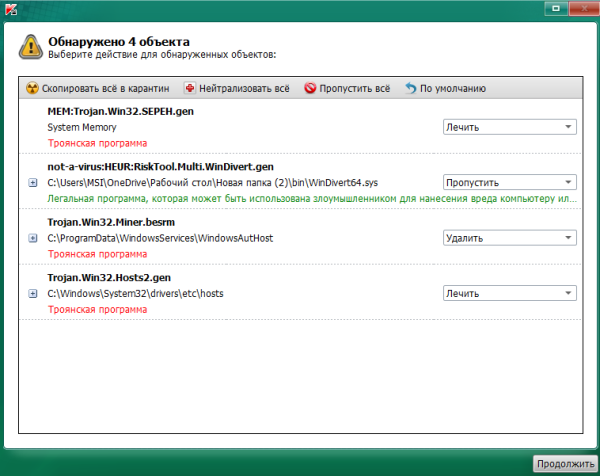Click the blue undo arrow default icon
Screen dimensions: 600x476
[411, 88]
